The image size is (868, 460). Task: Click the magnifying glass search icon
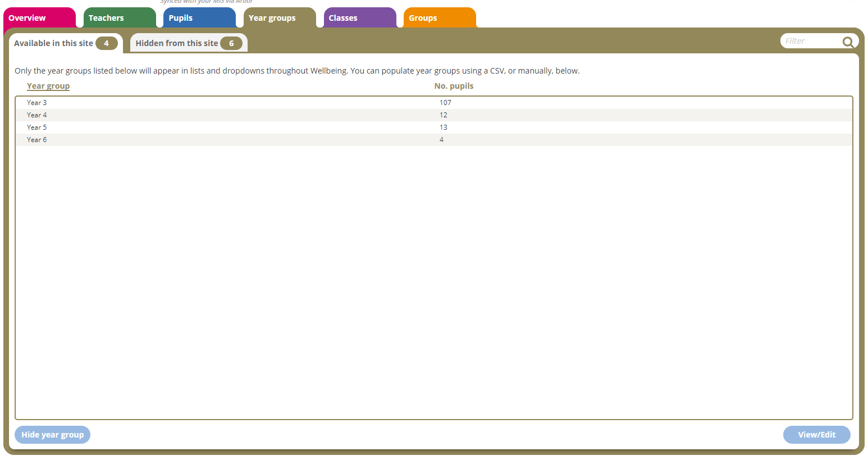pos(848,41)
